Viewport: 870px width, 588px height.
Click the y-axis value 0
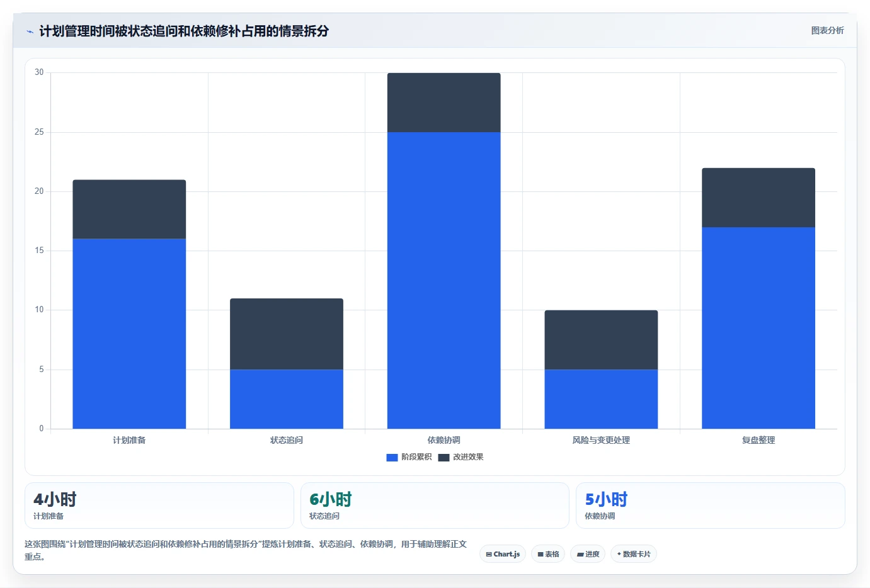pyautogui.click(x=42, y=429)
